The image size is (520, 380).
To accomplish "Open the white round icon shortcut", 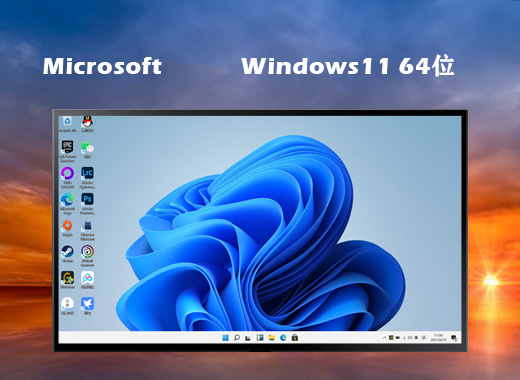I will coord(67,306).
